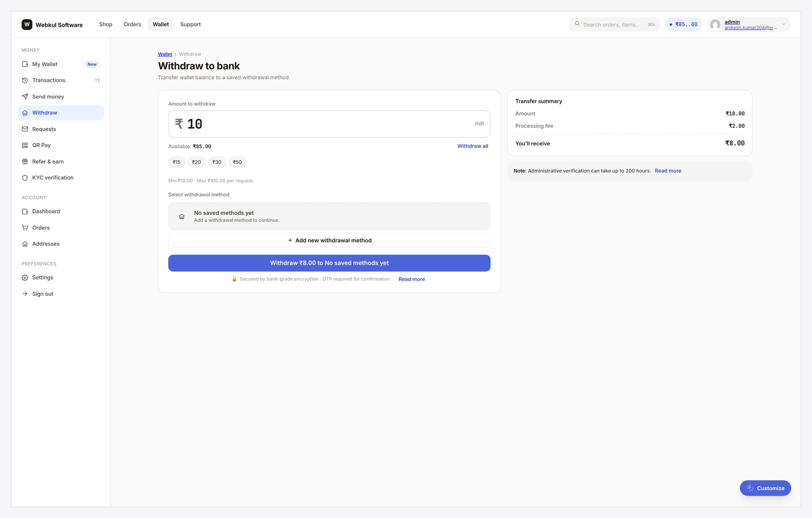Screen dimensions: 812x518
Task: Focus the amount to withdraw field
Action: click(329, 124)
